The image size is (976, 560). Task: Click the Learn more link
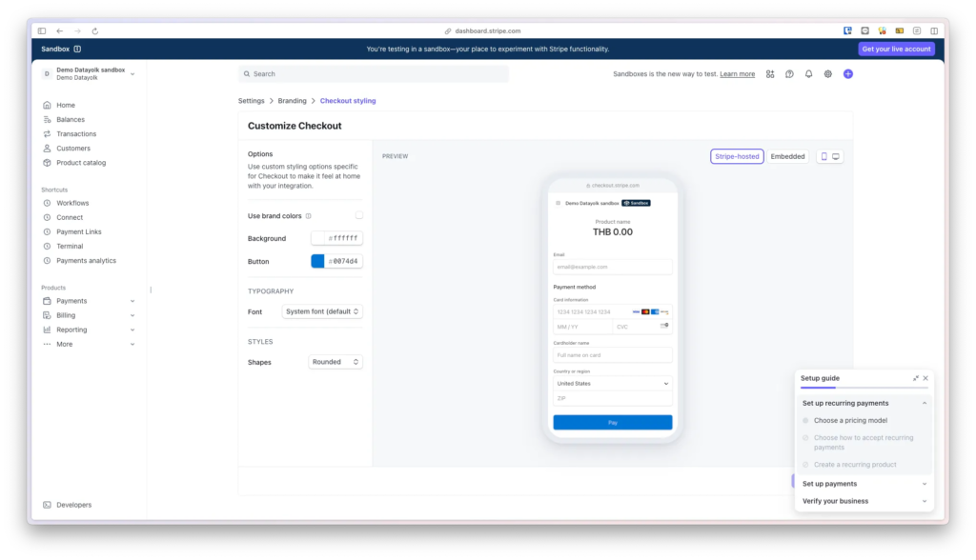[x=737, y=74]
